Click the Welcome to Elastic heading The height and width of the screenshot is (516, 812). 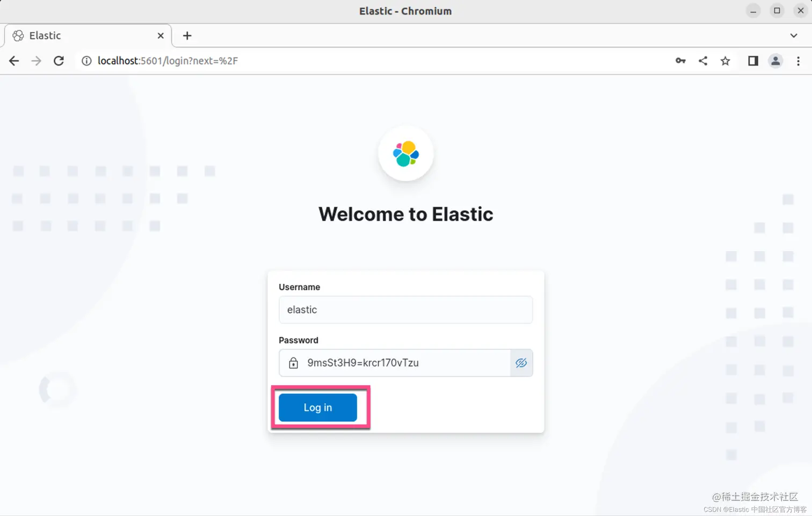(x=405, y=214)
